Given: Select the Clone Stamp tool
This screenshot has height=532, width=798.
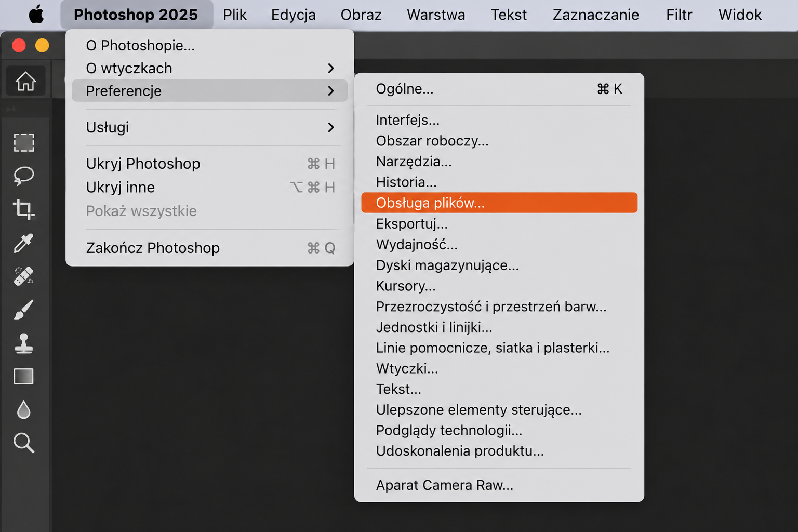Looking at the screenshot, I should (24, 343).
